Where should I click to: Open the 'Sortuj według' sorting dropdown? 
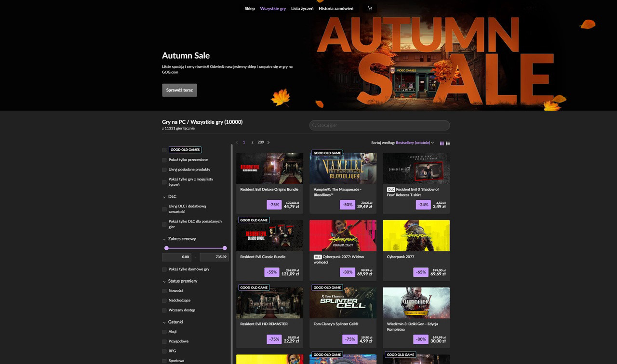click(414, 143)
